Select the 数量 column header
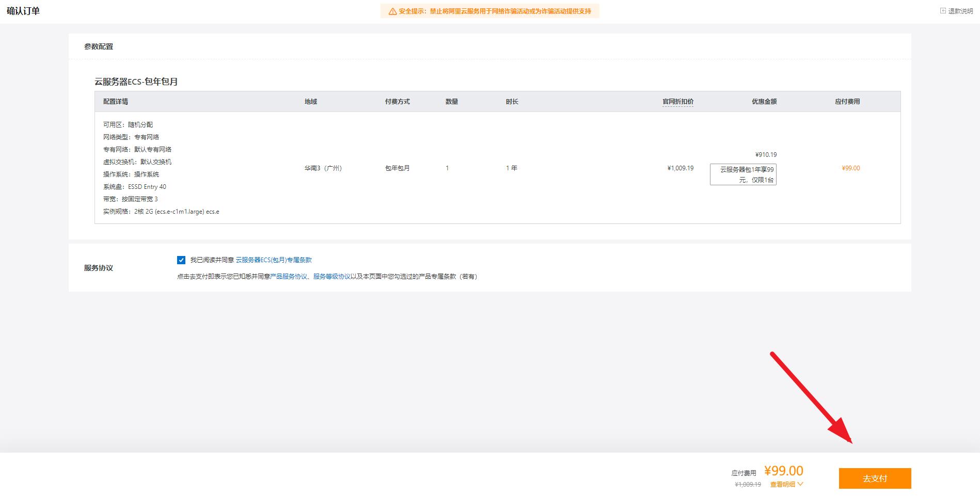The height and width of the screenshot is (497, 980). (452, 102)
